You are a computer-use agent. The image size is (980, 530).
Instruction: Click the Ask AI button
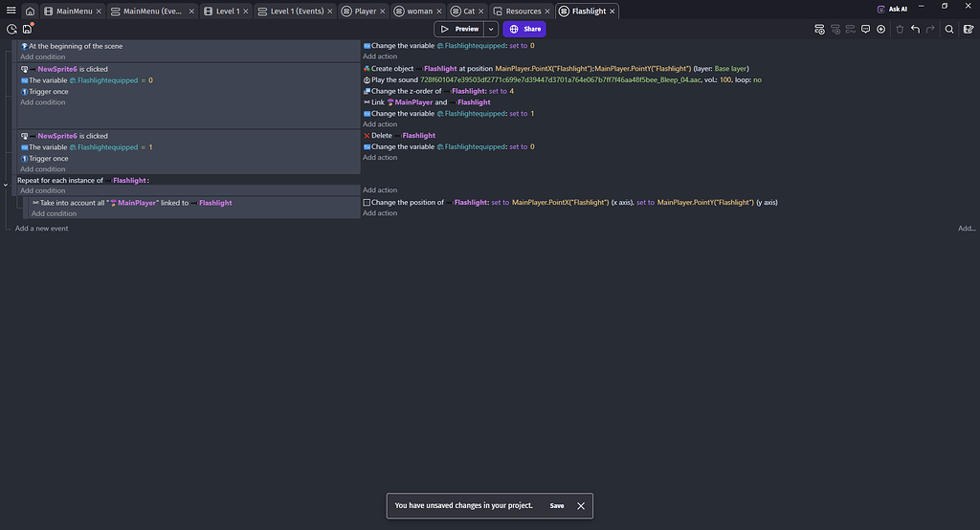tap(893, 9)
